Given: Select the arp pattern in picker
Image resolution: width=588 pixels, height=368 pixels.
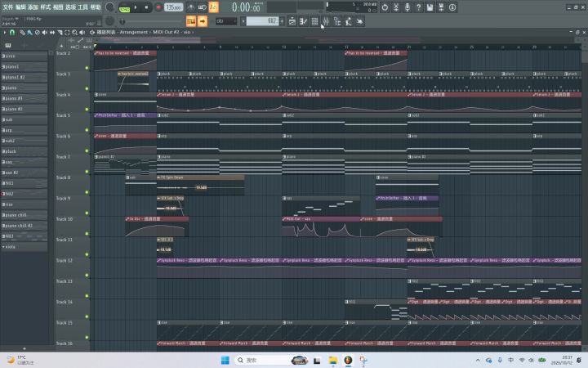Looking at the screenshot, I should point(24,130).
